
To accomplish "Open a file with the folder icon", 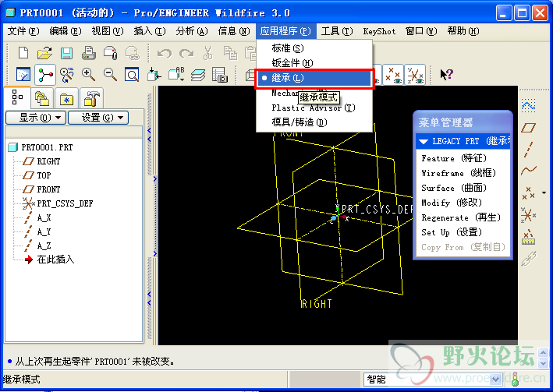I will [x=44, y=53].
